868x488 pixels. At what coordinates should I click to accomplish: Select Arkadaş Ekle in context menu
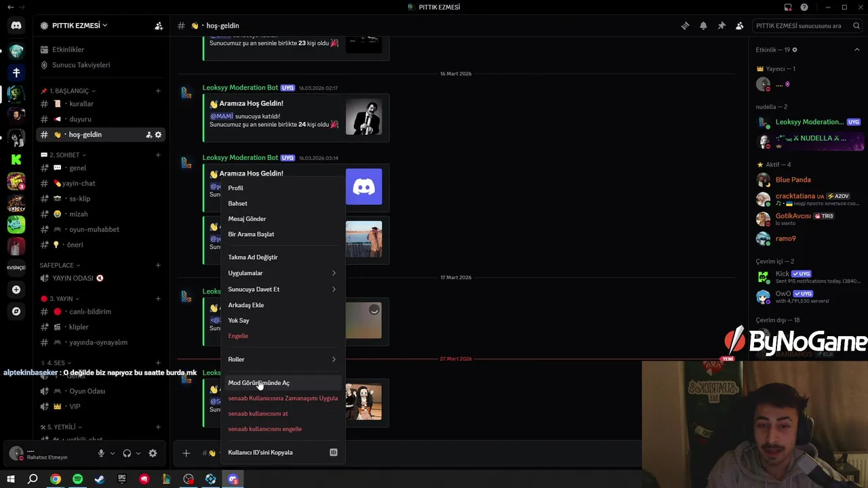coord(282,305)
